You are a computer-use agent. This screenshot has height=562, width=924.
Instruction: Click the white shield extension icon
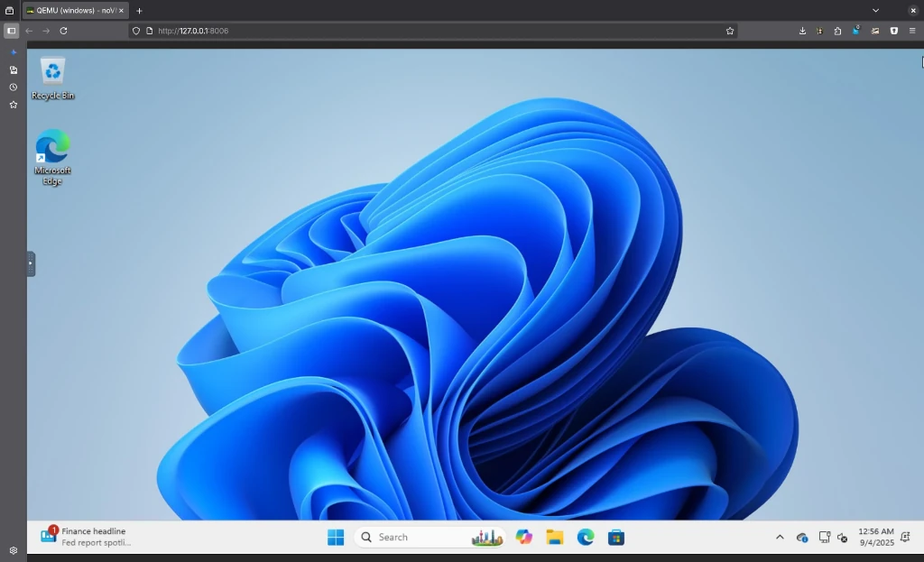pos(894,31)
